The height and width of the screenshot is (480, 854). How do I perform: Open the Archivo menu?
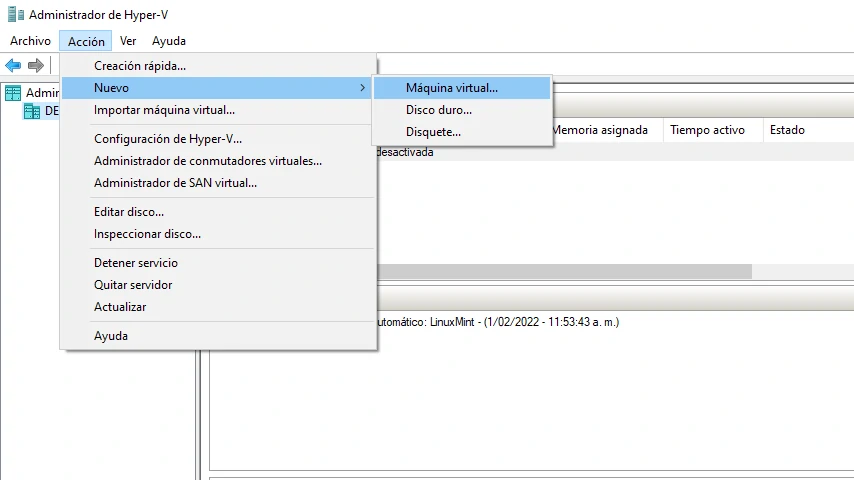30,41
